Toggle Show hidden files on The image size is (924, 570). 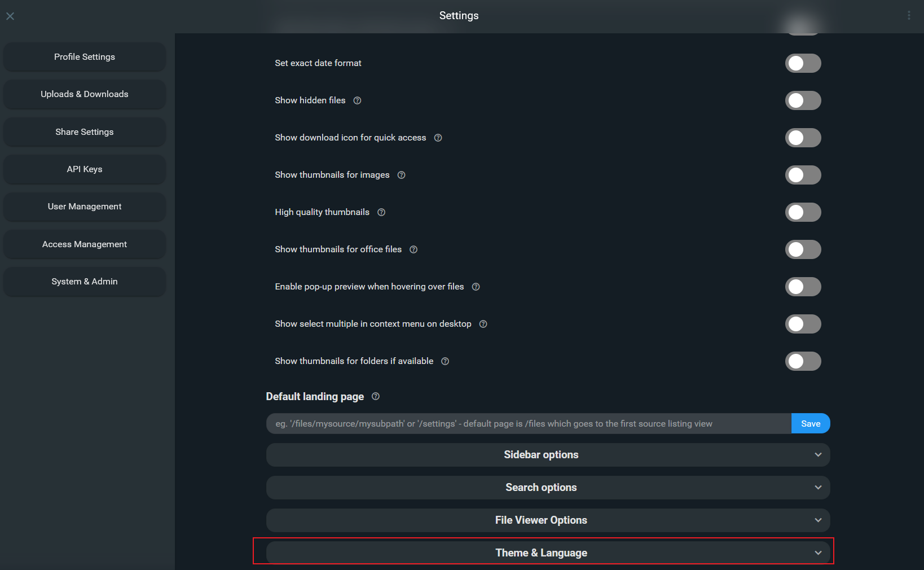click(803, 100)
